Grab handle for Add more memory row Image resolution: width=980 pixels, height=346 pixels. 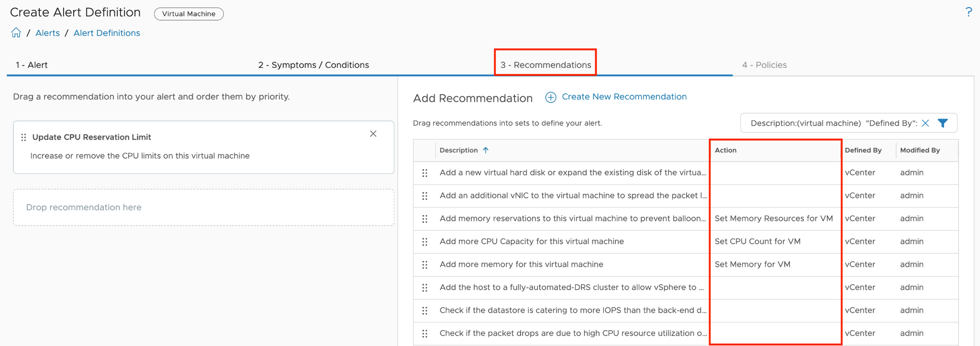425,265
